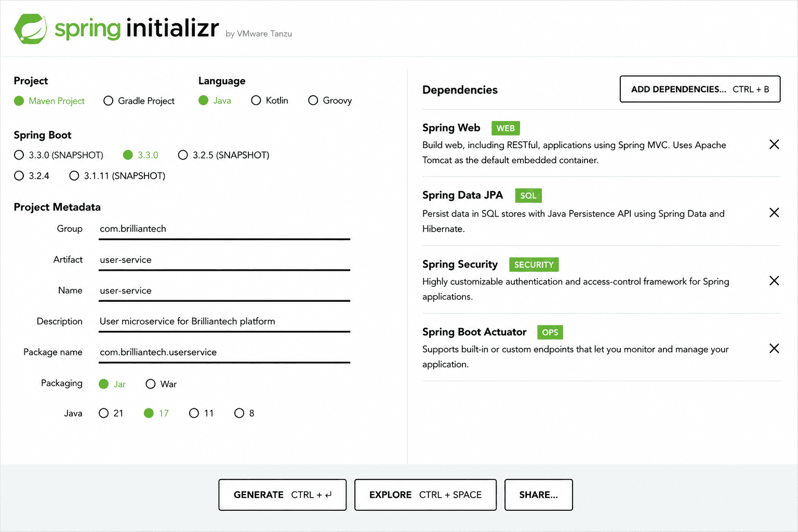
Task: Open the Share dialog
Action: [x=539, y=495]
